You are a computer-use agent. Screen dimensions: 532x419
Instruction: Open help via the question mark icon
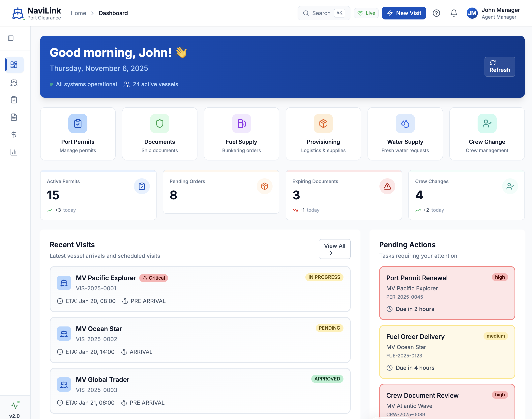pos(436,13)
